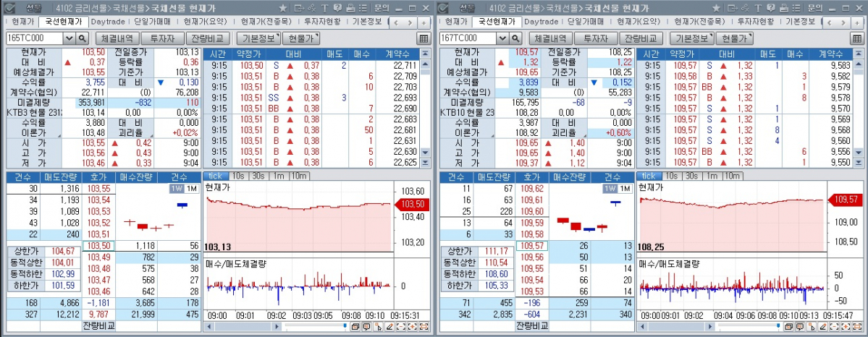Select 10m interval in left chart
This screenshot has height=337, width=868.
[x=298, y=176]
